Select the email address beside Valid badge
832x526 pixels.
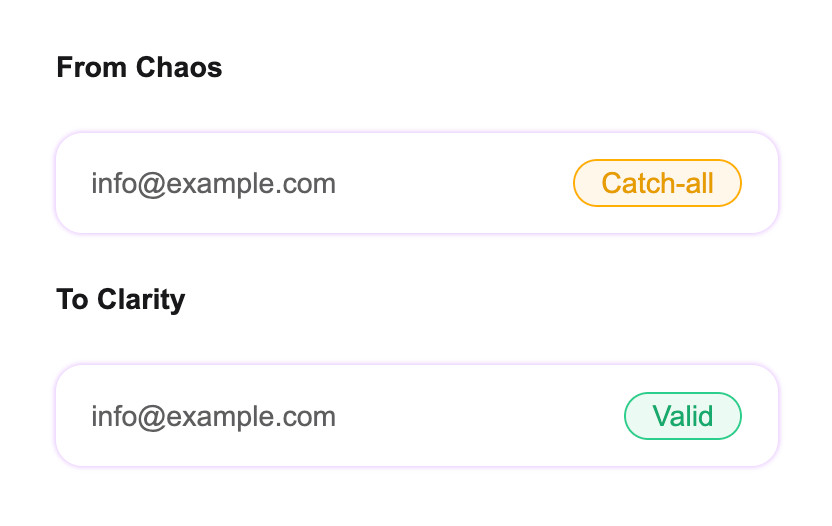[213, 417]
